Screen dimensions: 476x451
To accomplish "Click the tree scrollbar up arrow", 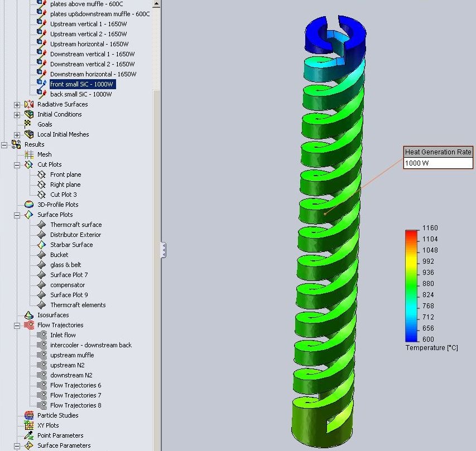I will tap(156, 4).
